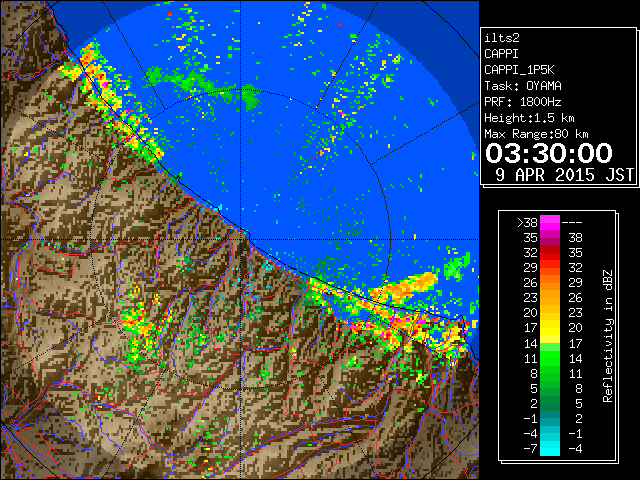Click the 03:30:00 timestamp
640x480 pixels.
pyautogui.click(x=549, y=153)
